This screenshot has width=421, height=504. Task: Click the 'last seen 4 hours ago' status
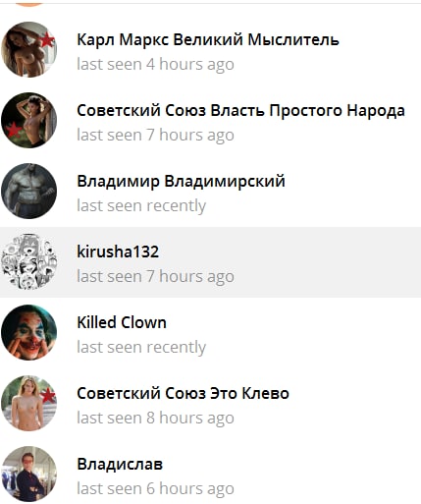click(x=155, y=65)
